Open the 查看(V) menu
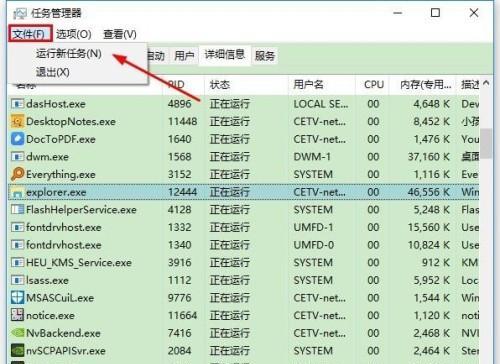This screenshot has height=364, width=500. [x=120, y=34]
